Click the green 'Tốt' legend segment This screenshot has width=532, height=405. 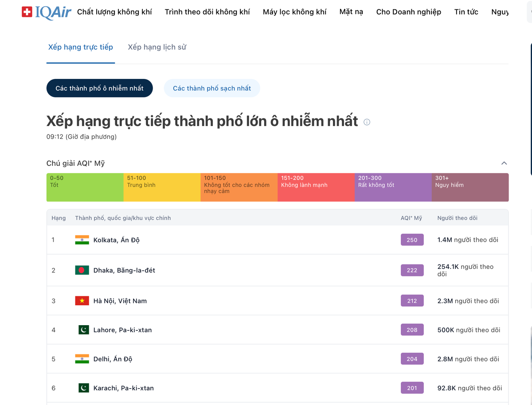pyautogui.click(x=85, y=187)
